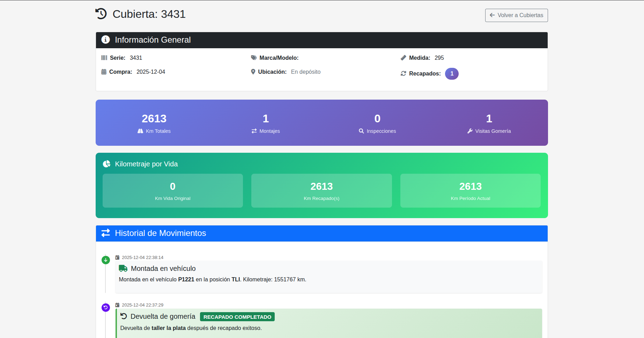
Task: Click the history clock icon beside Cubierta title
Action: pyautogui.click(x=101, y=14)
